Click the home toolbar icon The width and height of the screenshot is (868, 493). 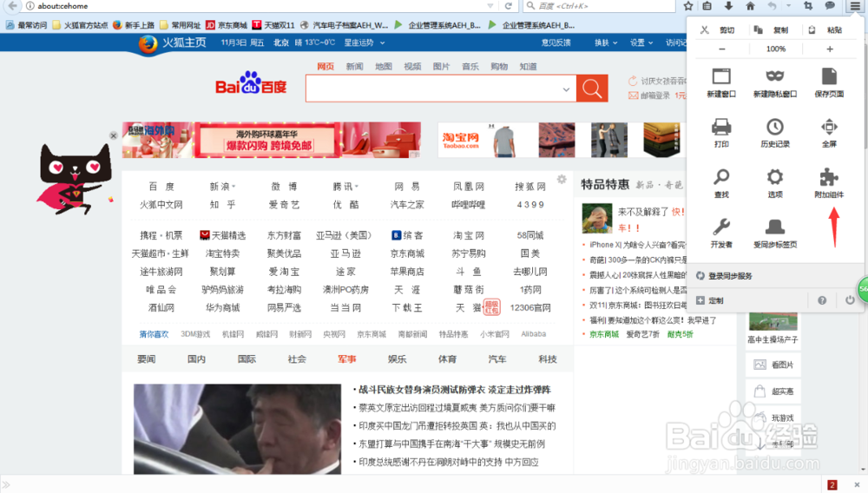point(750,6)
